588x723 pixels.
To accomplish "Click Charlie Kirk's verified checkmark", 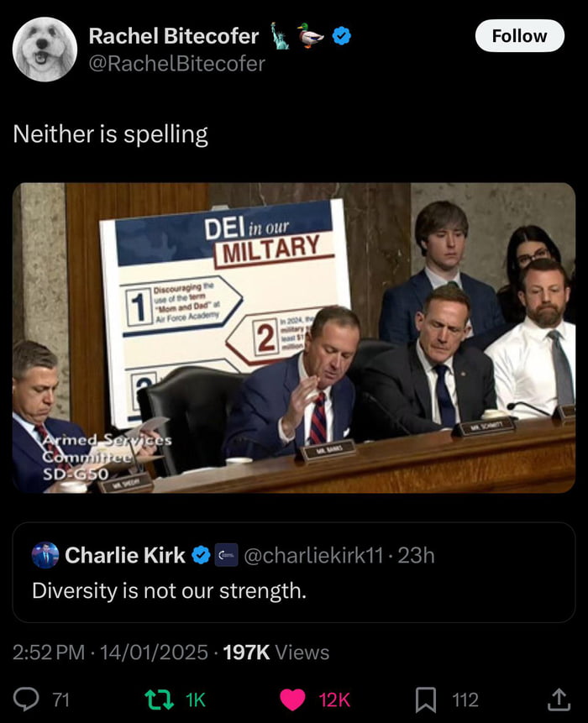I will (198, 555).
